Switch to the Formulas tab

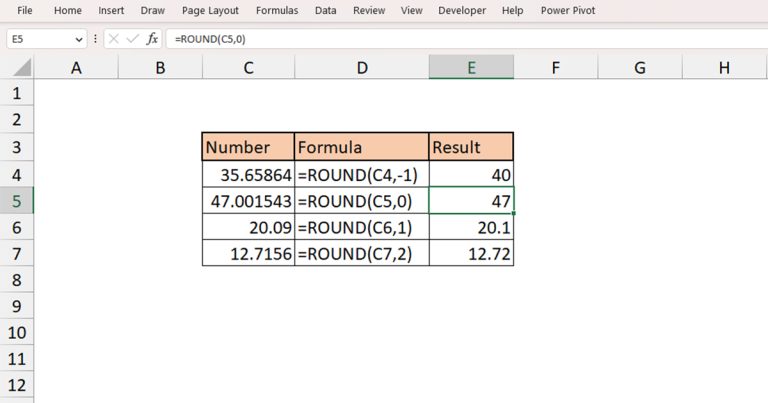click(277, 10)
